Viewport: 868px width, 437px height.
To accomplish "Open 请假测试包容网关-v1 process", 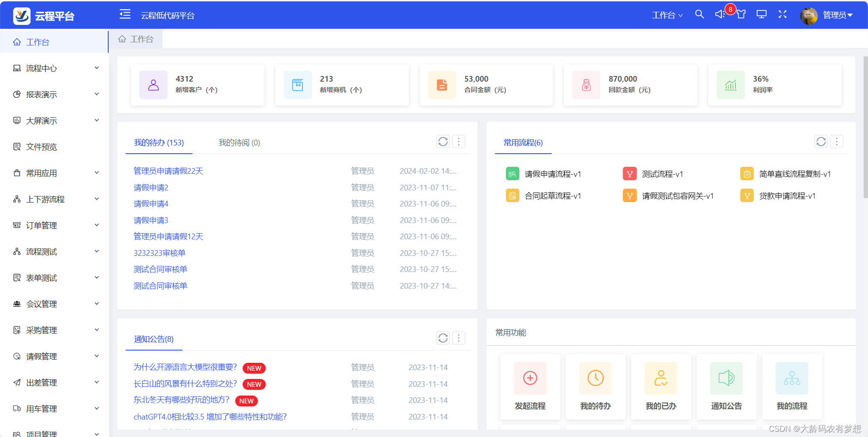I will 668,196.
